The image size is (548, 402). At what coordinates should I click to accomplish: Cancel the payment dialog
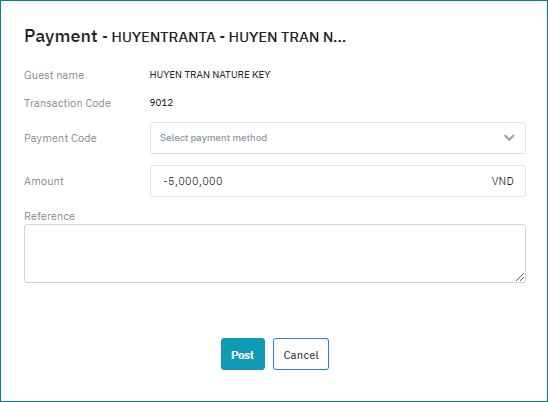point(301,354)
